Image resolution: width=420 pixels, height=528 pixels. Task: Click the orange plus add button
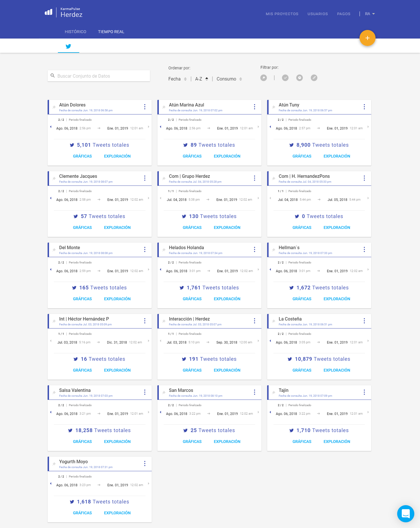367,38
